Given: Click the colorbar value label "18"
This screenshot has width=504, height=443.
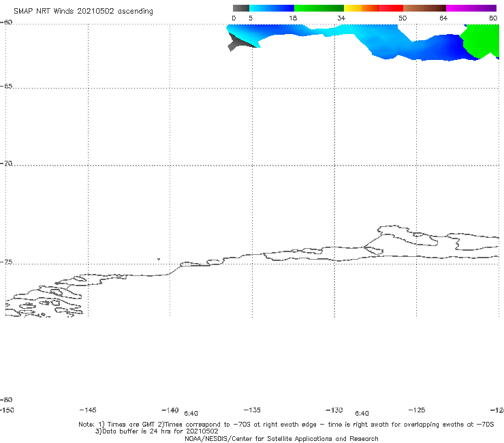Looking at the screenshot, I should 293,18.
